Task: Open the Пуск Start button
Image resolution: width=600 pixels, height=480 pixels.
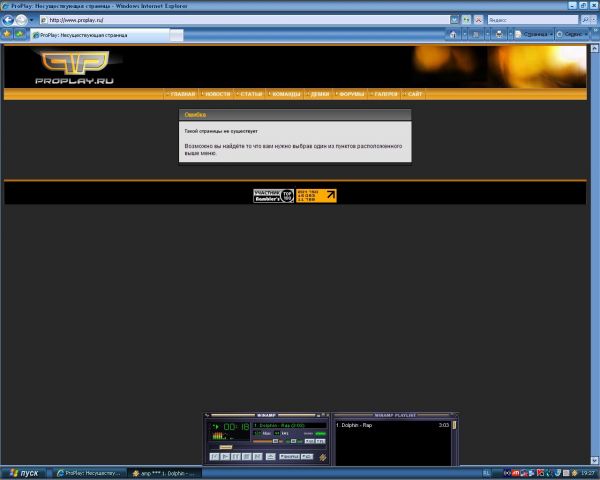Action: [23, 473]
